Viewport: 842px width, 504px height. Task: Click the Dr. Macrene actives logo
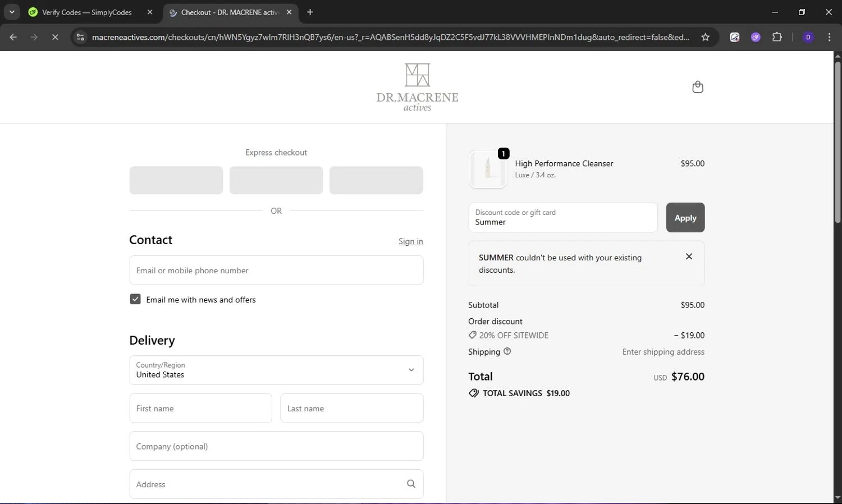417,88
